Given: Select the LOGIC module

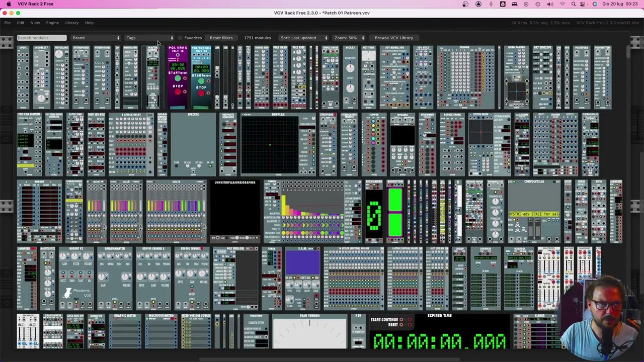Looking at the screenshot, I should pos(23,77).
